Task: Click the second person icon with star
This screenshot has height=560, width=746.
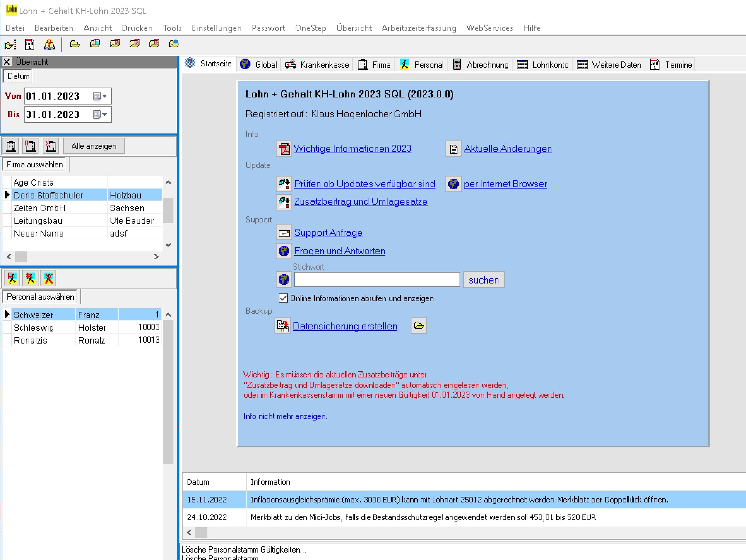Action: pyautogui.click(x=30, y=278)
